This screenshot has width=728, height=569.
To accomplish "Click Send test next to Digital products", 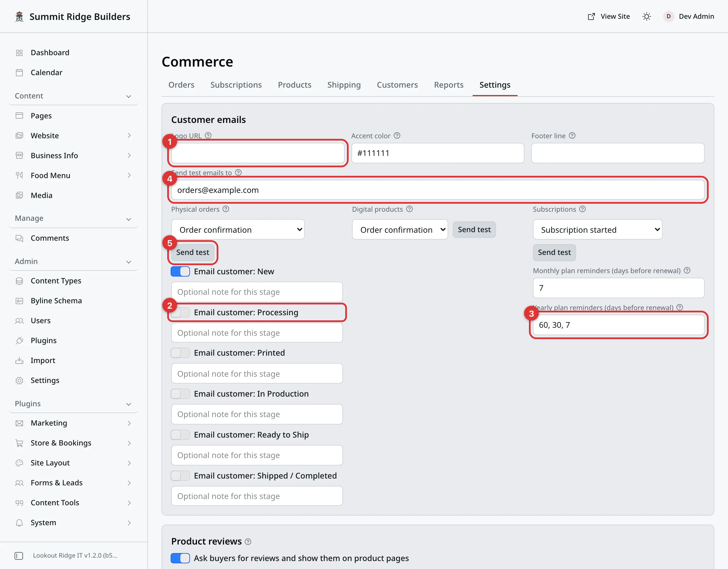I will (474, 230).
